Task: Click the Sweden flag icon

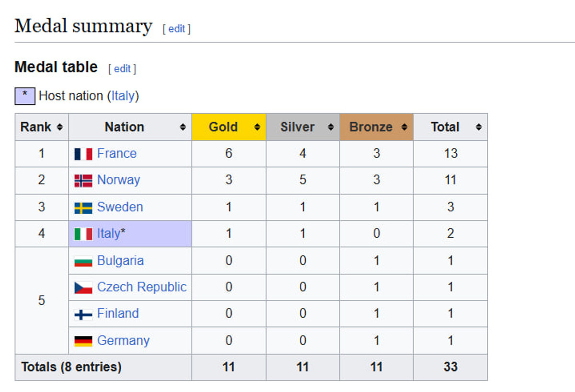Action: tap(83, 208)
